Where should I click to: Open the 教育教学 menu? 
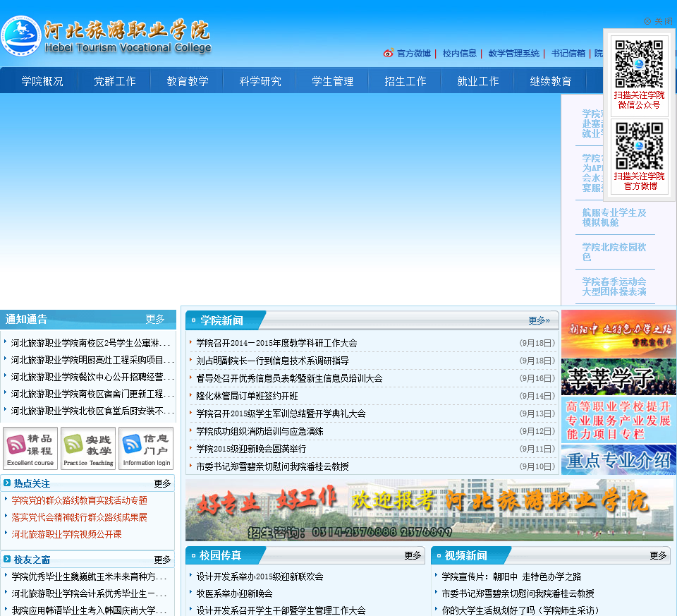pyautogui.click(x=188, y=81)
